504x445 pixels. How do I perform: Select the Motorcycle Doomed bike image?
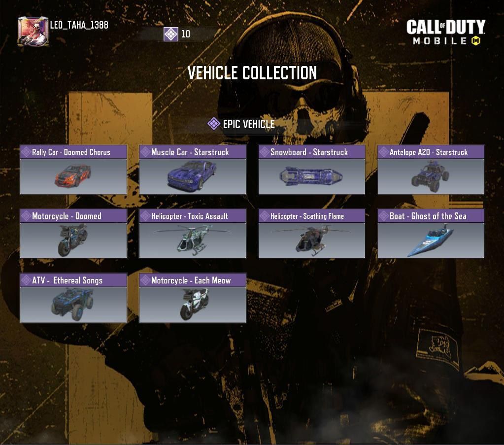click(x=73, y=240)
